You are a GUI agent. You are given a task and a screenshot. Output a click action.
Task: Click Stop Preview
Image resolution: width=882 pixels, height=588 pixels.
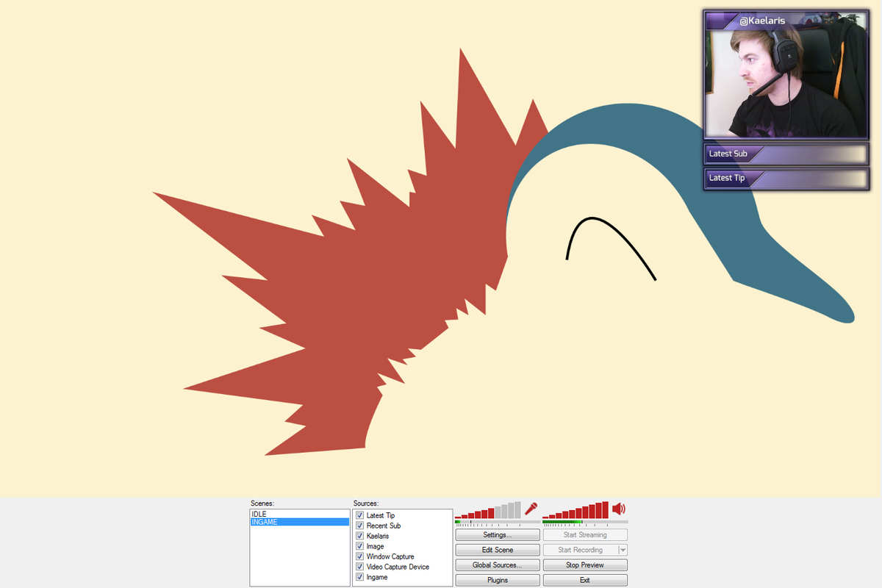(585, 565)
